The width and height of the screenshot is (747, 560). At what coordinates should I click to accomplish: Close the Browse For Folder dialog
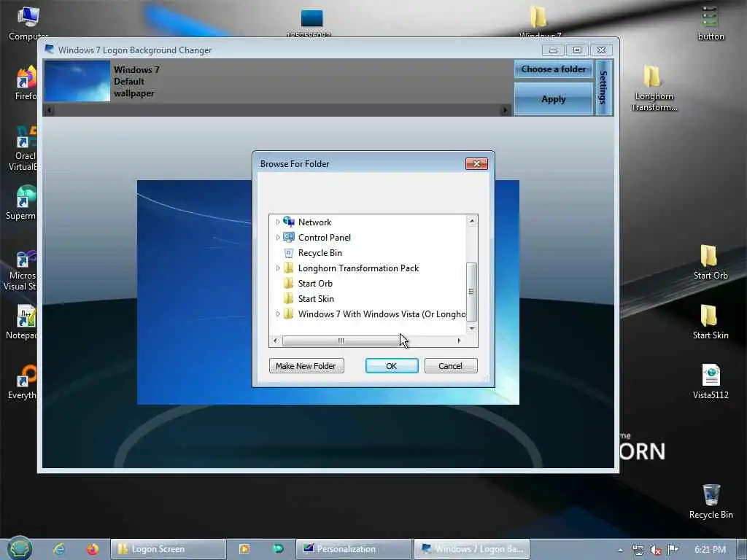[x=476, y=164]
